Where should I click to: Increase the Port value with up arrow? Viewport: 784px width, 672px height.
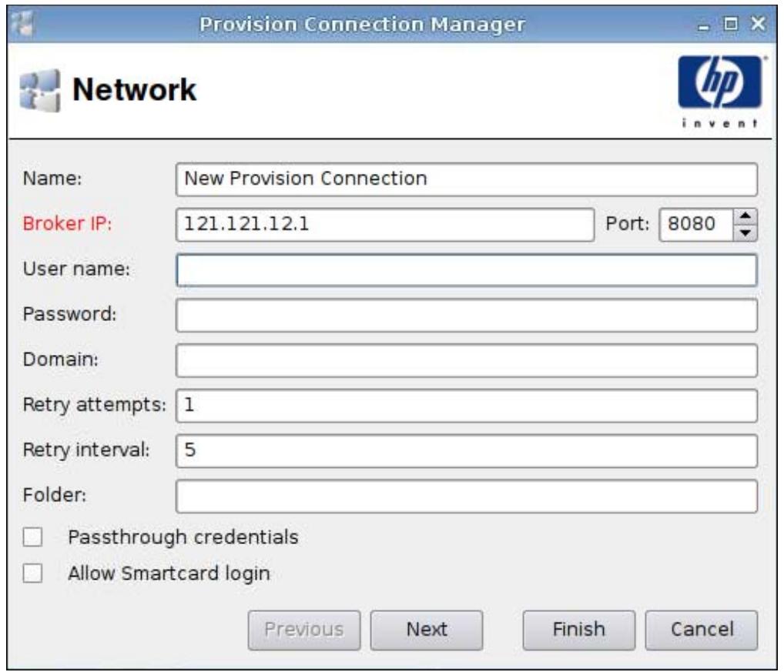[745, 216]
